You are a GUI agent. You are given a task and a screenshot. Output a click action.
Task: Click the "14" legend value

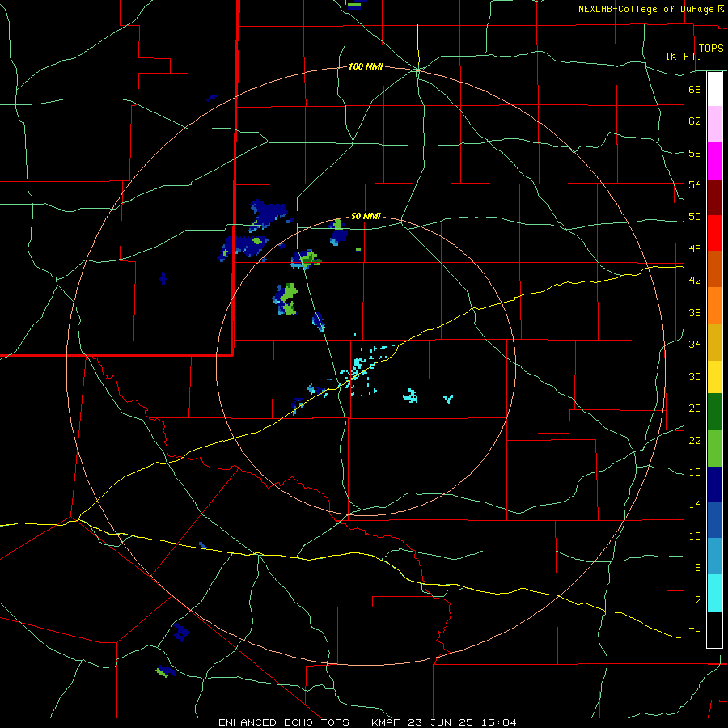point(695,504)
